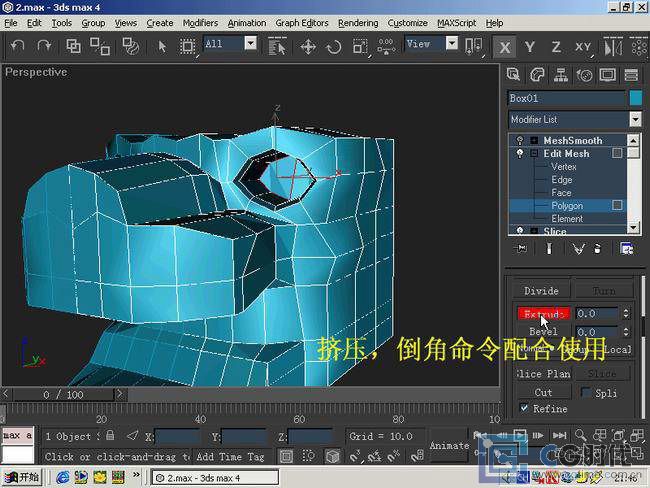Toggle the MeshSmooth modifier lightbulb
The width and height of the screenshot is (650, 488).
pos(519,141)
